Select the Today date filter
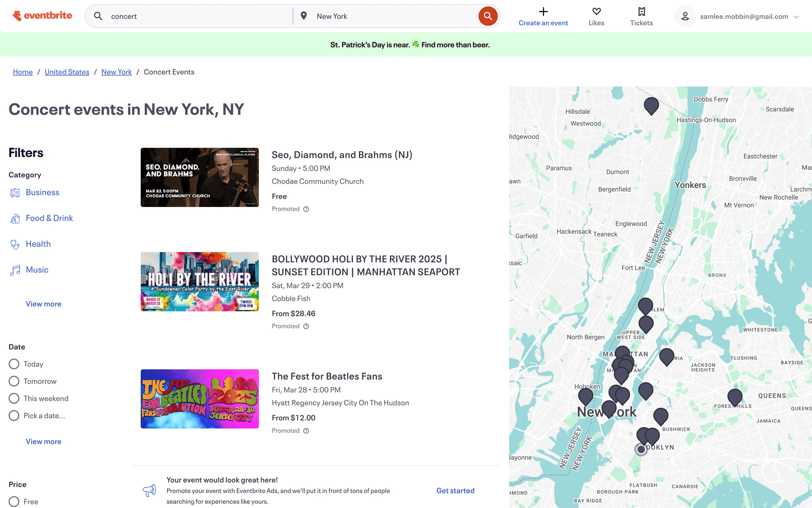This screenshot has height=508, width=812. (14, 364)
